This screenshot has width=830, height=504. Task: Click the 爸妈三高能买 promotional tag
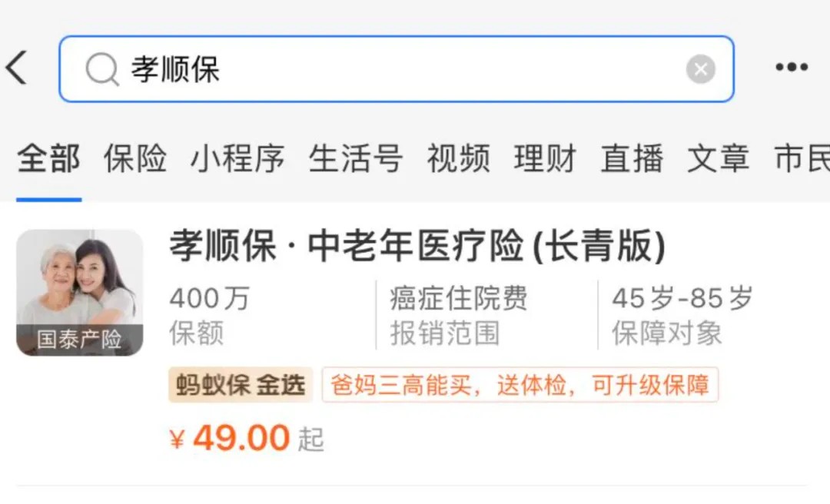tap(520, 385)
